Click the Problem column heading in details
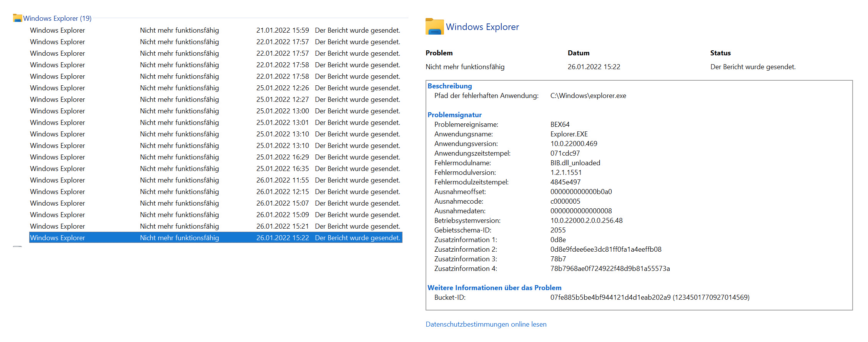 (x=439, y=53)
